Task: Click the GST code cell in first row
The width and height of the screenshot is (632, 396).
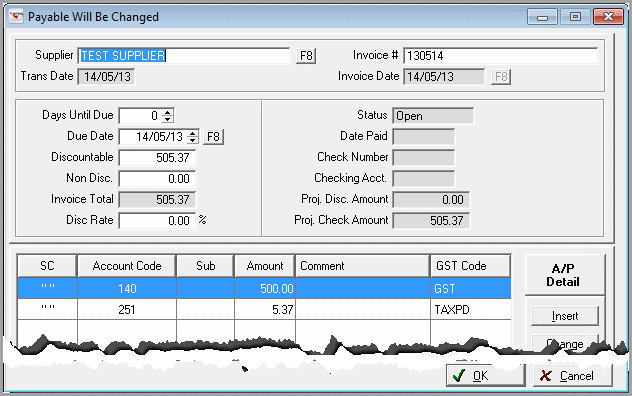Action: pyautogui.click(x=471, y=288)
